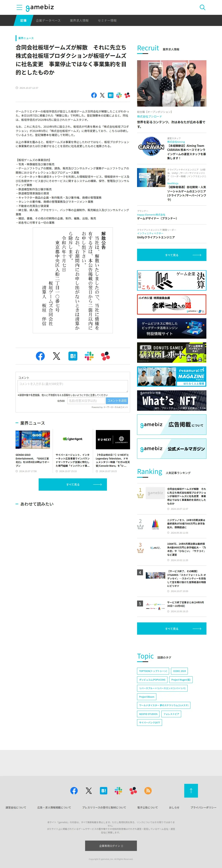Click f4samurai MAGAZINE banner
Image resolution: width=222 pixels, height=868 pixels.
(171, 376)
